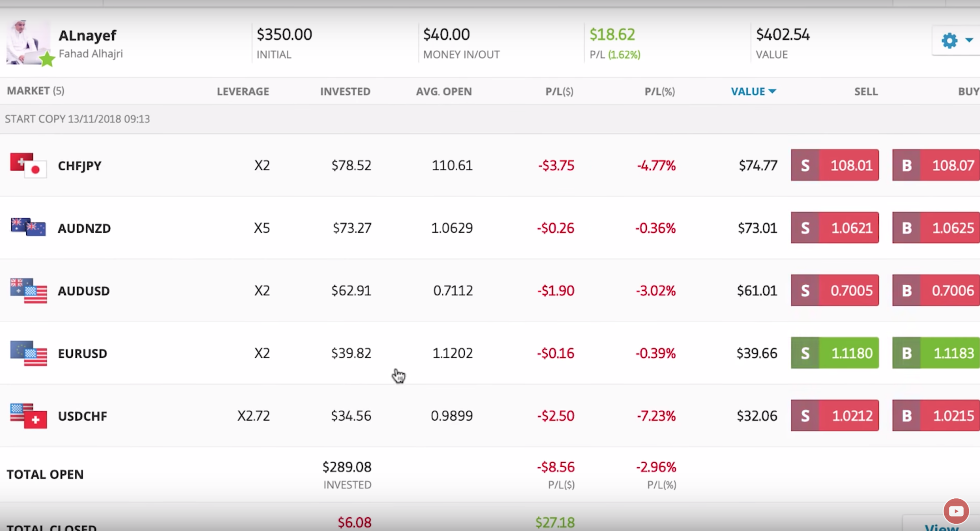Click the START COPY date row
Image resolution: width=980 pixels, height=531 pixels.
pyautogui.click(x=78, y=119)
